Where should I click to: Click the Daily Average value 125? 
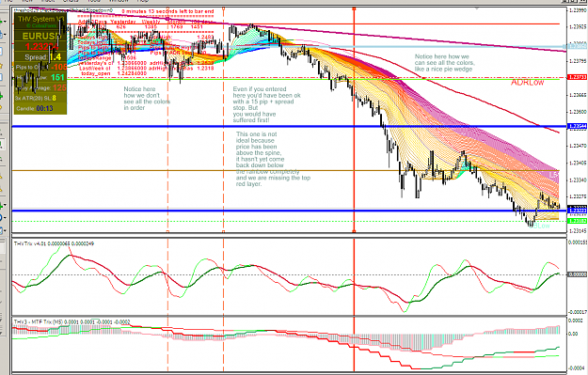coord(59,88)
